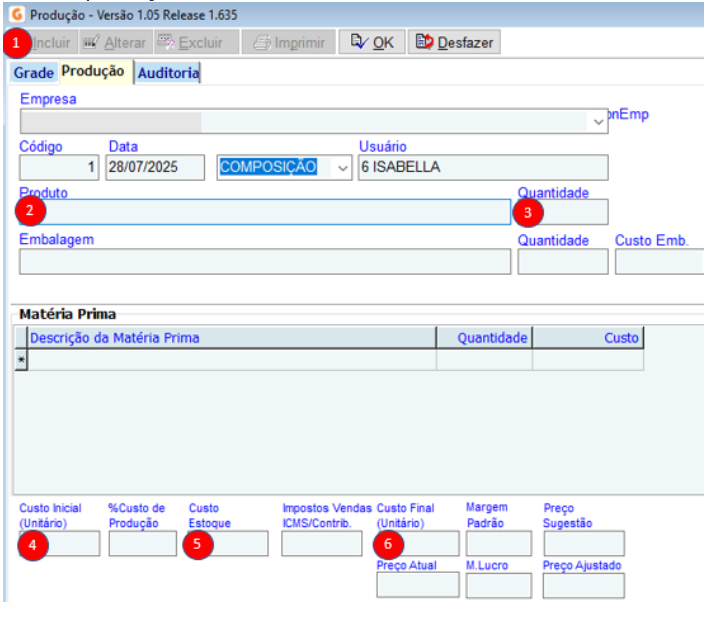This screenshot has height=622, width=714.
Task: Open the Grade tab
Action: point(34,73)
